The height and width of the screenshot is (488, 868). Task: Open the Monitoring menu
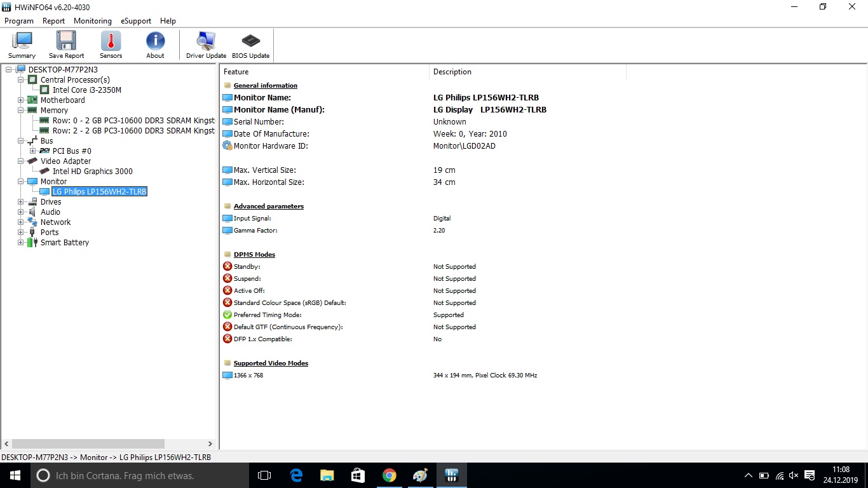(x=93, y=21)
